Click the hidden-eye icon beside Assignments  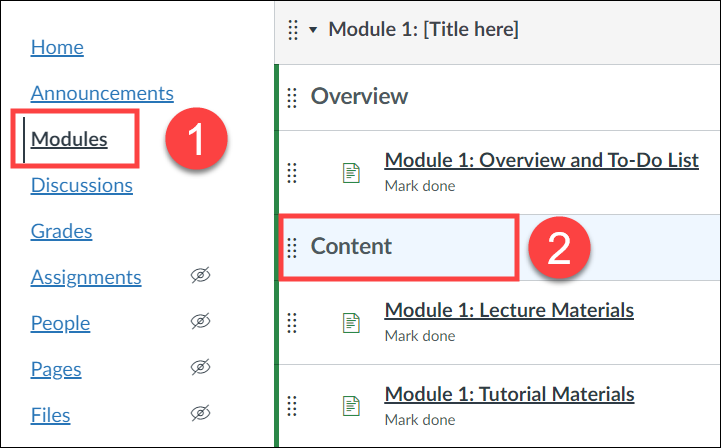[x=200, y=275]
